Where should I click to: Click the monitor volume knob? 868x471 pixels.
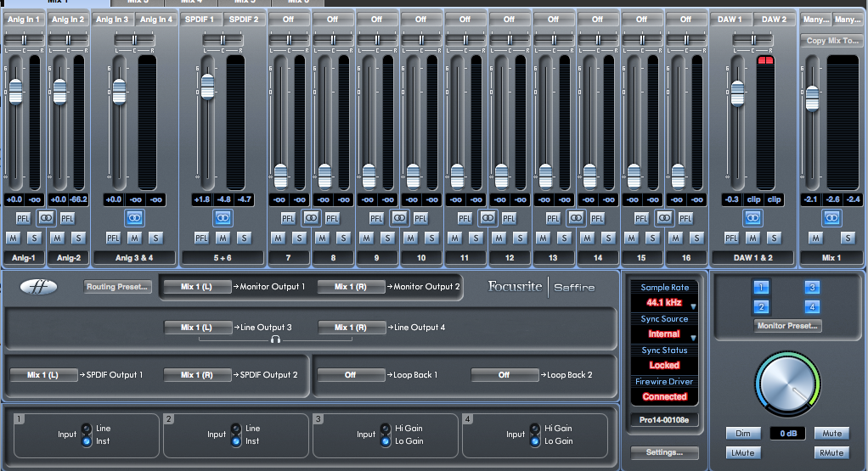point(787,384)
